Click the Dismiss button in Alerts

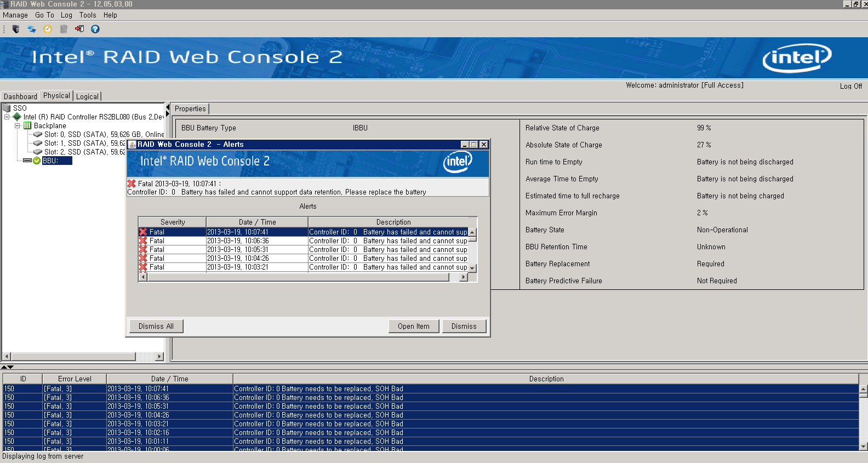click(x=464, y=326)
